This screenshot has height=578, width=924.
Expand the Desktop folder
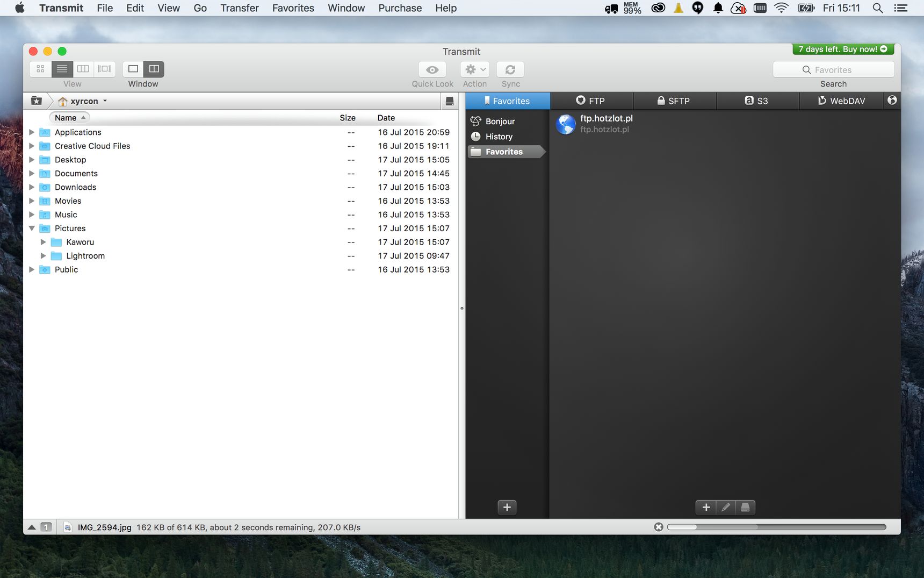(32, 160)
